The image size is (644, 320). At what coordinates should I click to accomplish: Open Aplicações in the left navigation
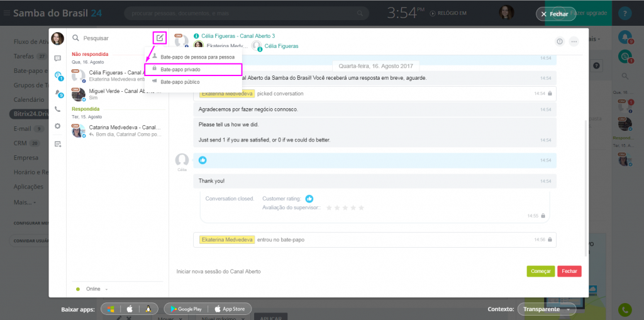point(28,187)
